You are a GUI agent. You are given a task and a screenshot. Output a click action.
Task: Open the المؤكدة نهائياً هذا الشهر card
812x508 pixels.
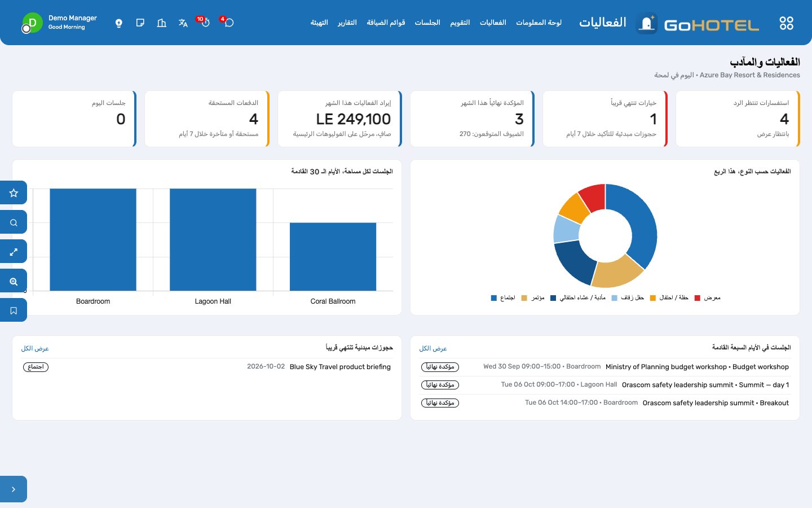[x=473, y=119]
